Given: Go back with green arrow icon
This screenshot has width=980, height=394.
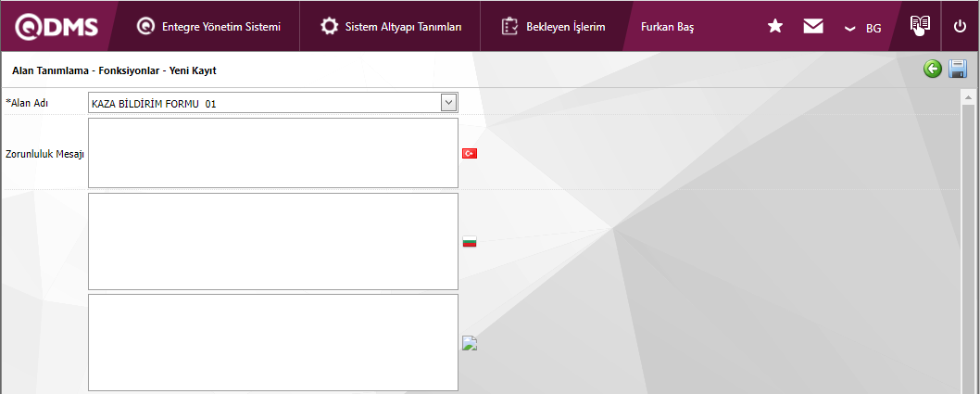Looking at the screenshot, I should click(933, 69).
